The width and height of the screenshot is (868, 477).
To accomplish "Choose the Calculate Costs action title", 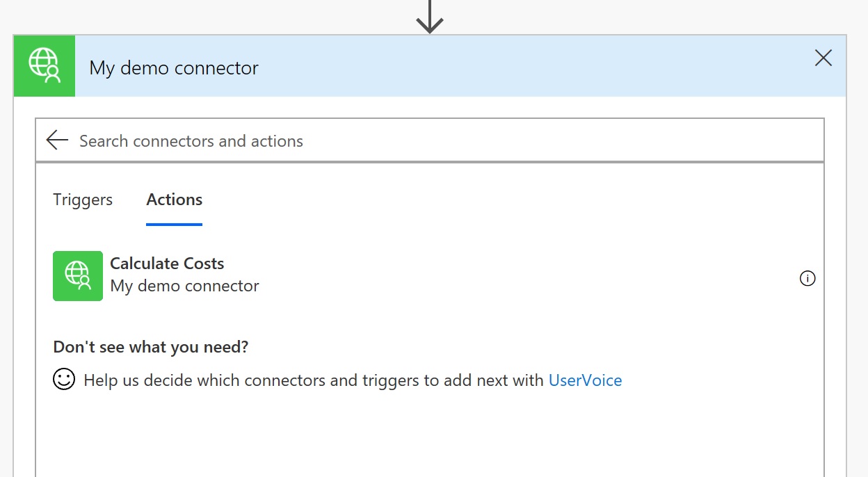I will coord(167,264).
